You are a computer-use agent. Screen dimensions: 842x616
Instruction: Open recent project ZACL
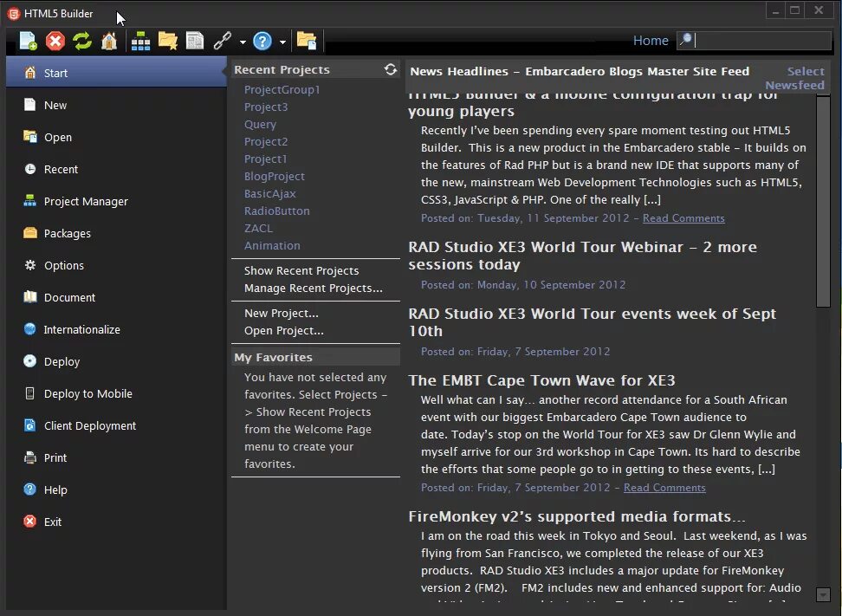pos(258,228)
